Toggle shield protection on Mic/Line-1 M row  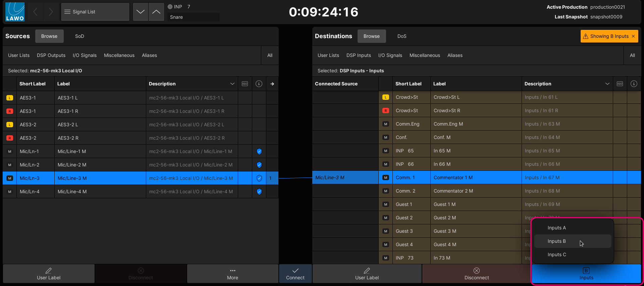pos(259,151)
